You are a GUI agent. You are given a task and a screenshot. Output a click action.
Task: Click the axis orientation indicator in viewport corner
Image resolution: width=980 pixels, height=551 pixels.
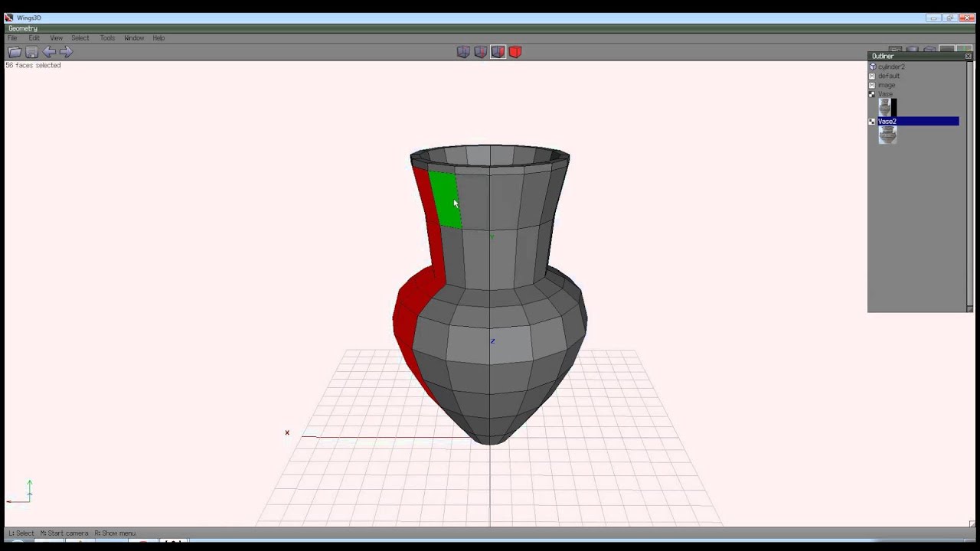(21, 492)
